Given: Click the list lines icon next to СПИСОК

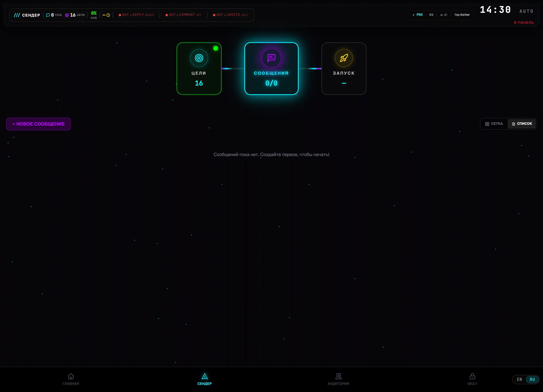Looking at the screenshot, I should (x=513, y=124).
